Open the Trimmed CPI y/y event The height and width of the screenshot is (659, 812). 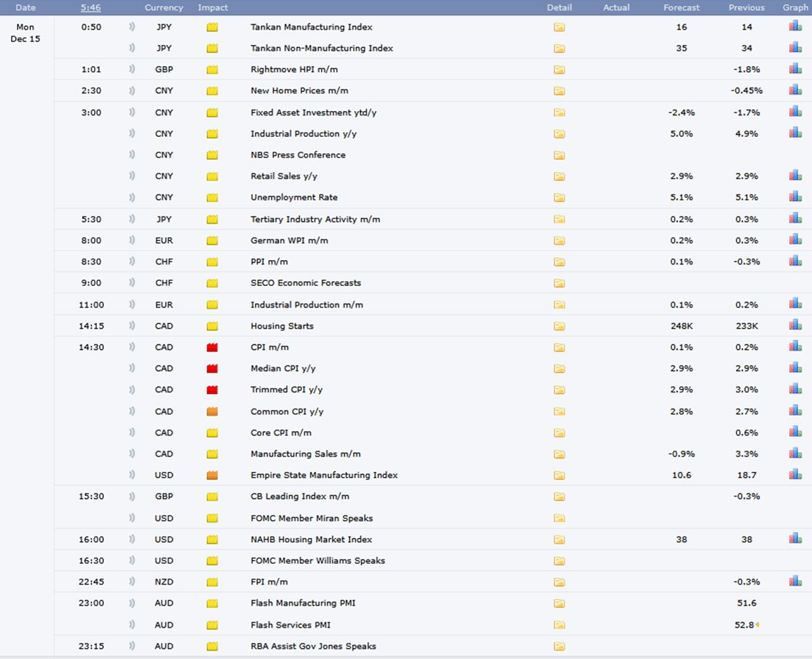[x=286, y=389]
